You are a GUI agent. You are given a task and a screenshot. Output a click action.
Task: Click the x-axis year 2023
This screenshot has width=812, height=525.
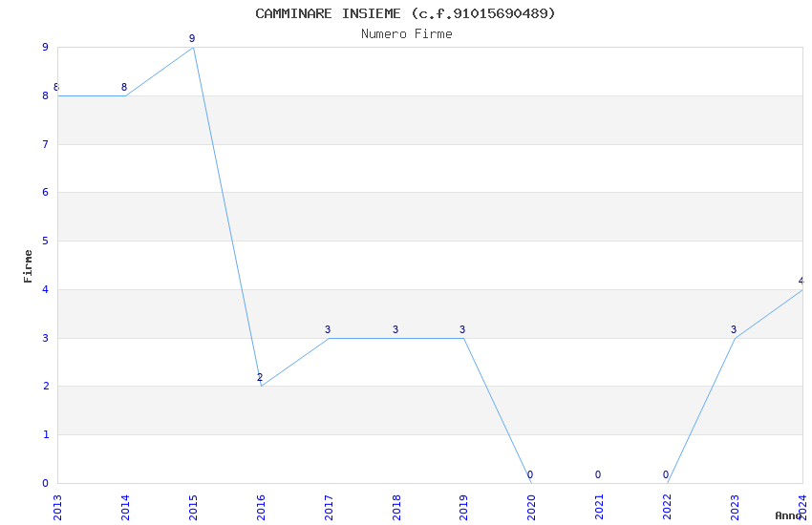(736, 508)
